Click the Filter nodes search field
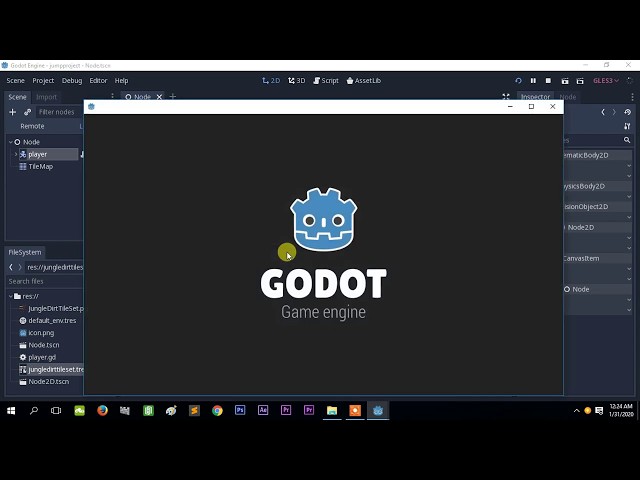640x480 pixels. (59, 112)
